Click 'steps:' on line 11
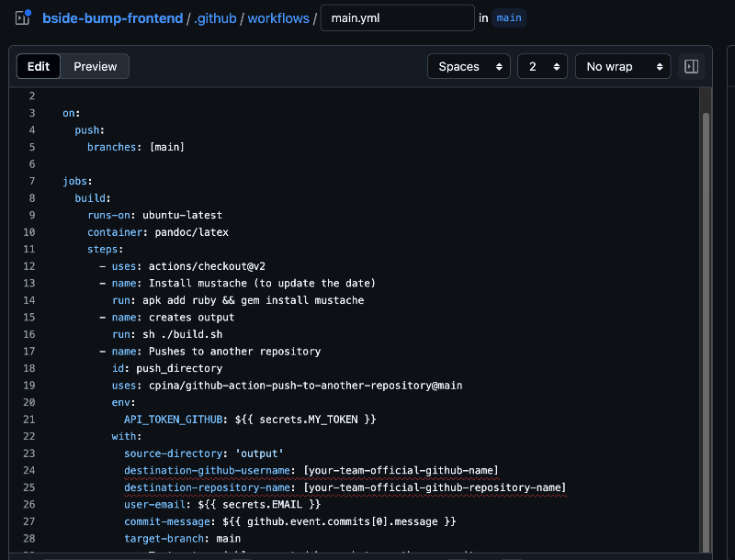Image resolution: width=735 pixels, height=560 pixels. coord(105,249)
